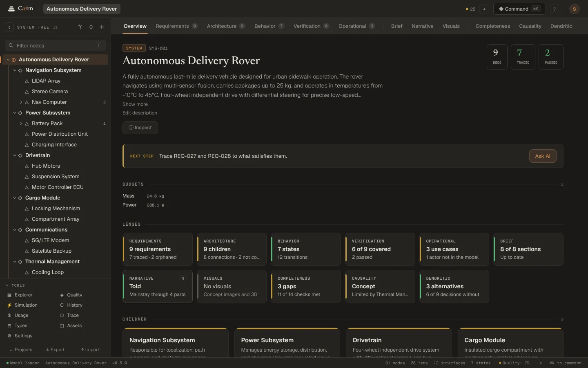Open the Completeness lens card showing 3 gaps

click(306, 286)
